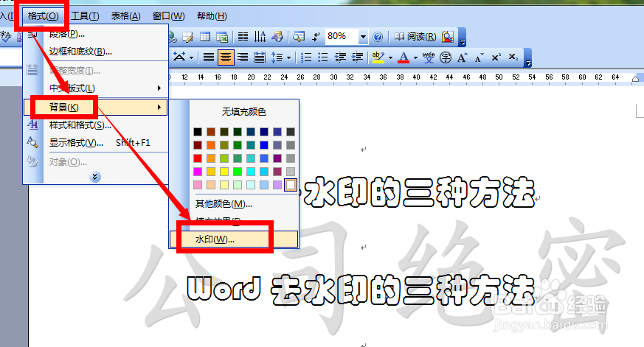Click the Show/Hide formatting marks icon
The image size is (644, 347).
coord(316,37)
